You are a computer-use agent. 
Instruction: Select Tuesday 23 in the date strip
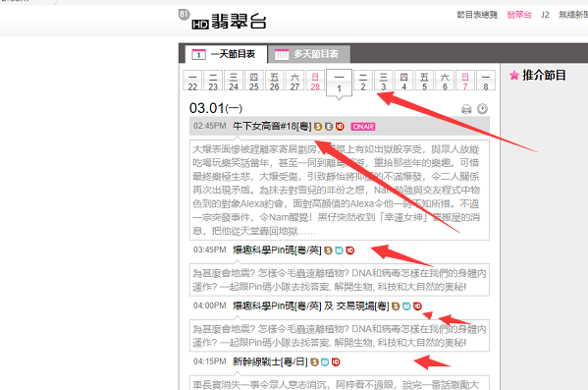213,81
